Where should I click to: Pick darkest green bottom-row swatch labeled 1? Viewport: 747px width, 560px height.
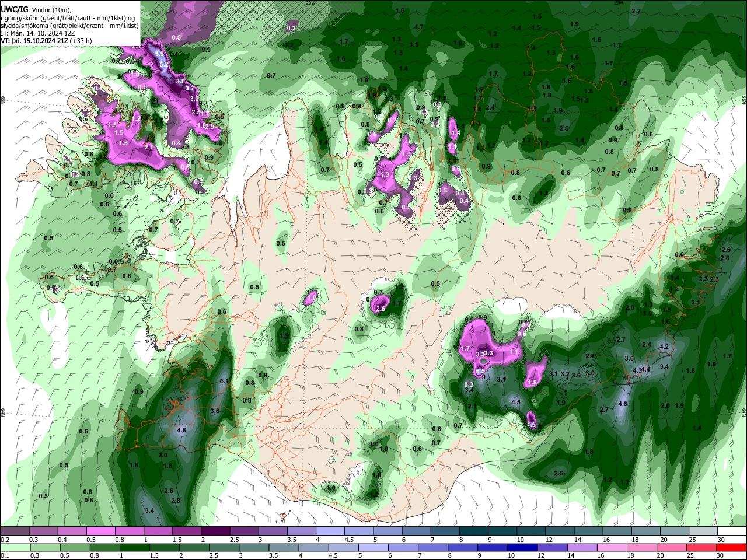coord(134,547)
